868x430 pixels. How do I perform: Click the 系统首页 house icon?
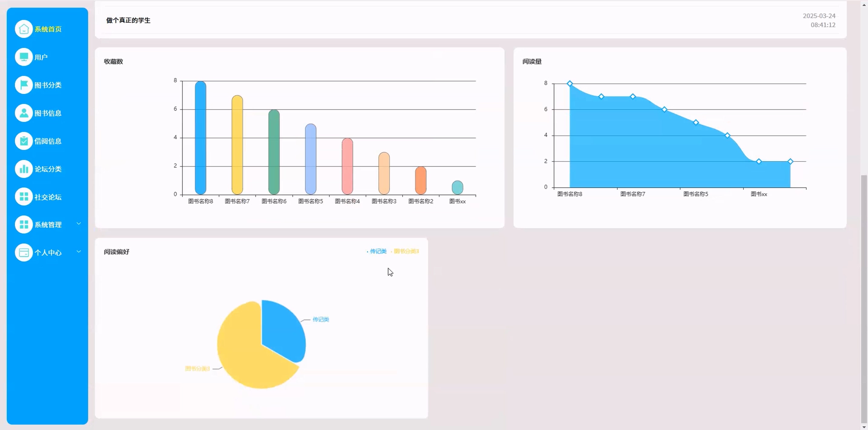[x=24, y=29]
